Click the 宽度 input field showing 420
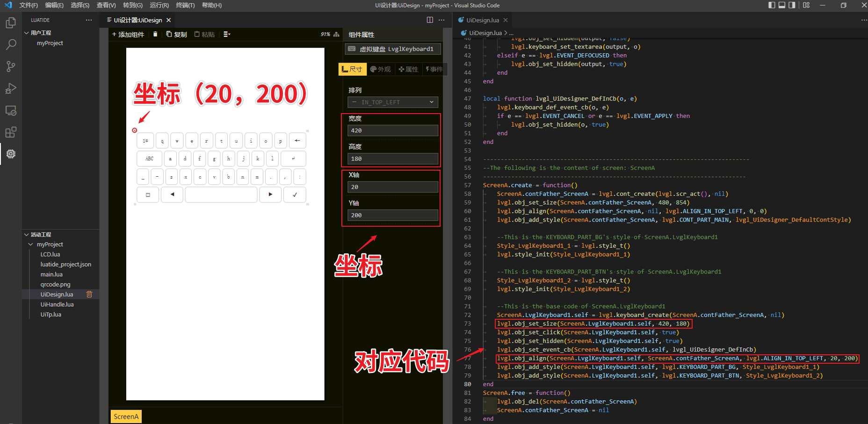Image resolution: width=868 pixels, height=424 pixels. pyautogui.click(x=392, y=131)
